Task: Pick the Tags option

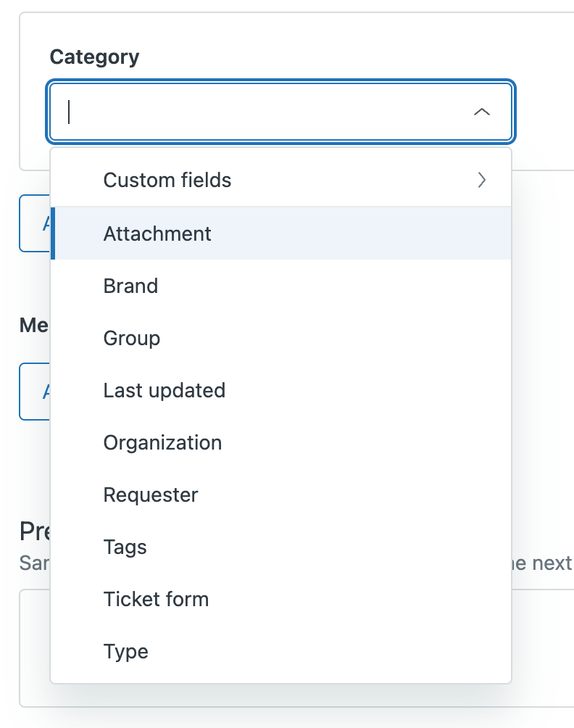Action: tap(125, 547)
